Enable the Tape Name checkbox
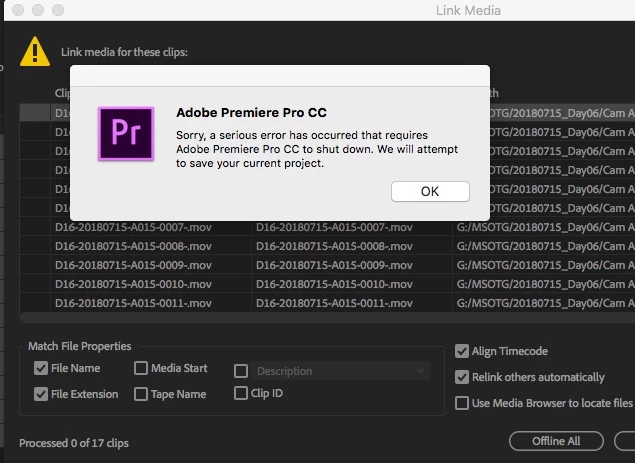 (x=141, y=394)
